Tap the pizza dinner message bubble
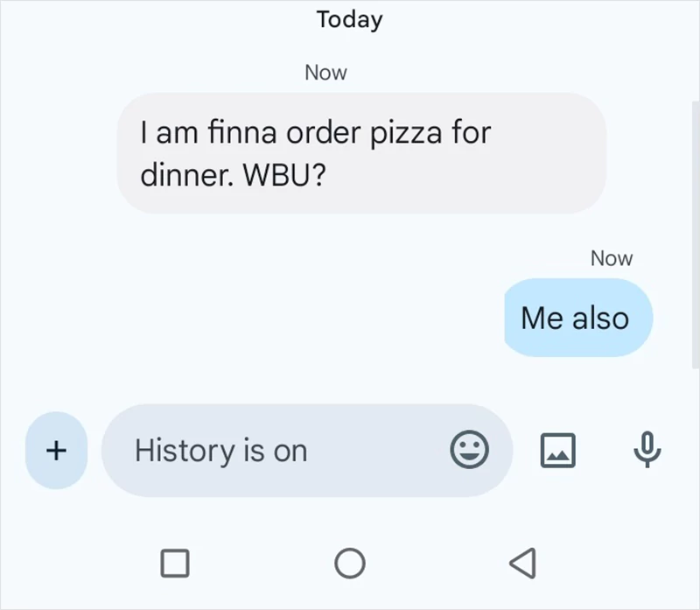This screenshot has height=610, width=700. click(360, 153)
